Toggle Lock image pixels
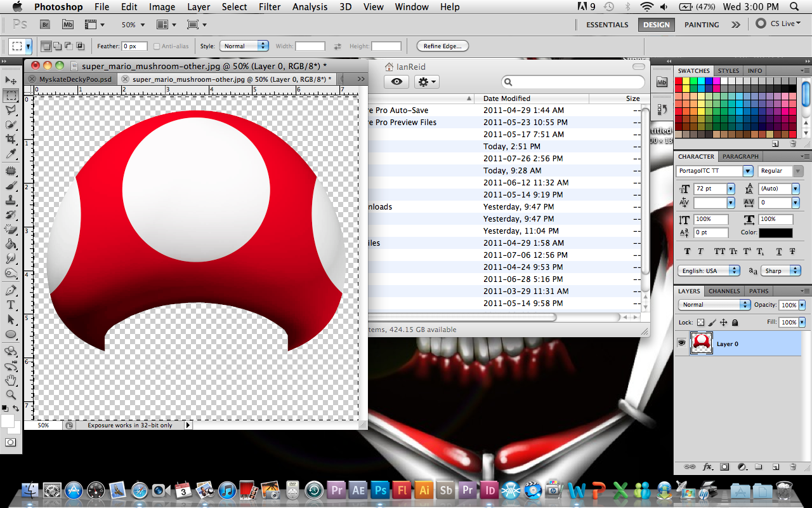Image resolution: width=812 pixels, height=508 pixels. 712,323
